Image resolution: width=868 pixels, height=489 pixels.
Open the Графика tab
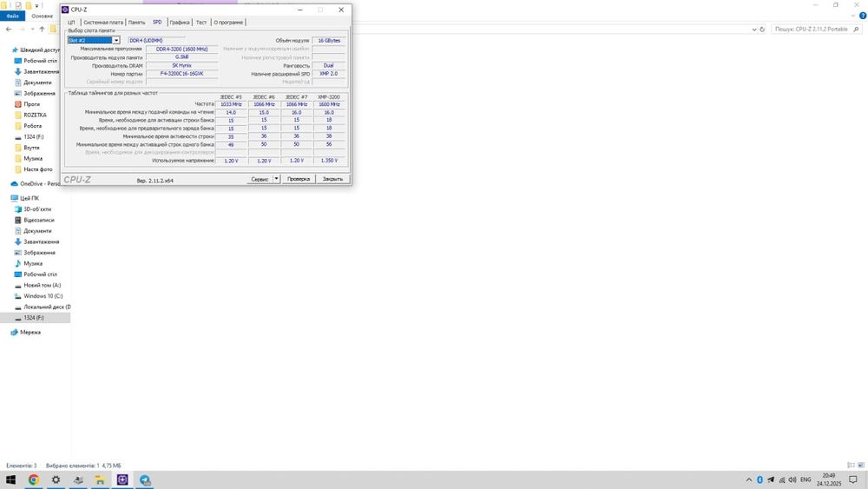pos(180,23)
